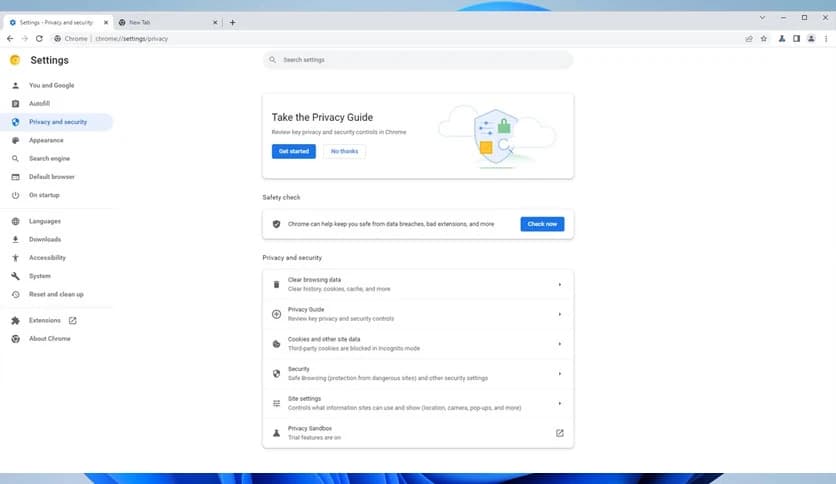Open Clear browsing data row
Screen dimensions: 836x484
(418, 285)
